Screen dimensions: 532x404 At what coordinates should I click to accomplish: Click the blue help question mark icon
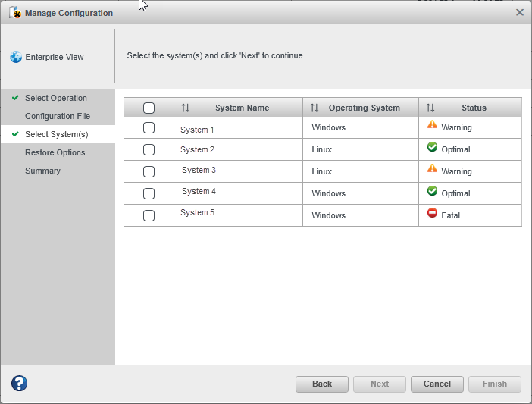19,384
